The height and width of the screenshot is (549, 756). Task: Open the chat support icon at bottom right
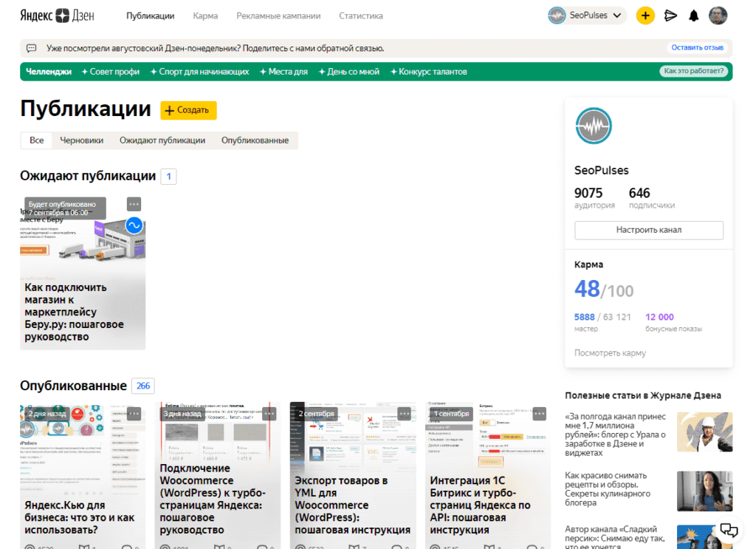coord(729,531)
